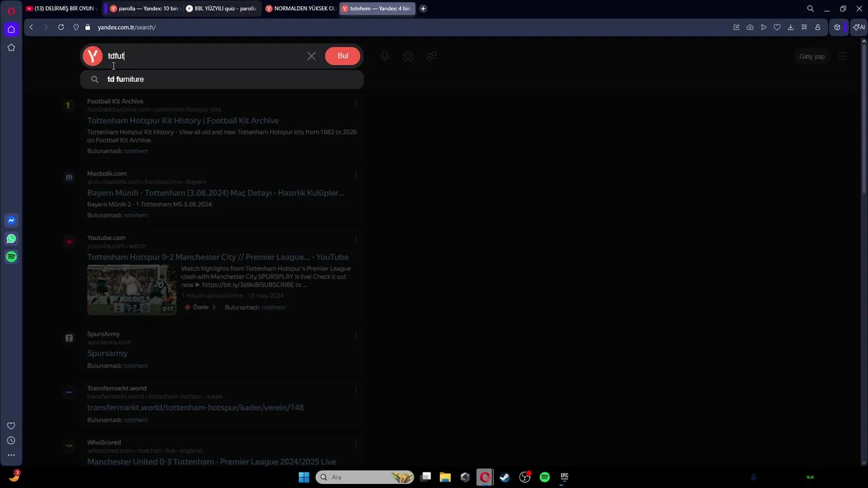Open OBS Studio from the taskbar
This screenshot has width=868, height=488.
coord(525,477)
